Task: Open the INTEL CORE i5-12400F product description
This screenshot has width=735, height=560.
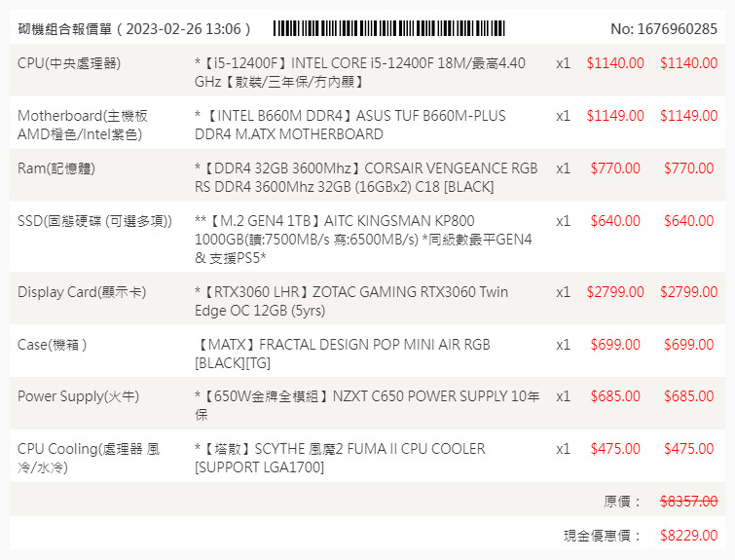Action: 359,72
